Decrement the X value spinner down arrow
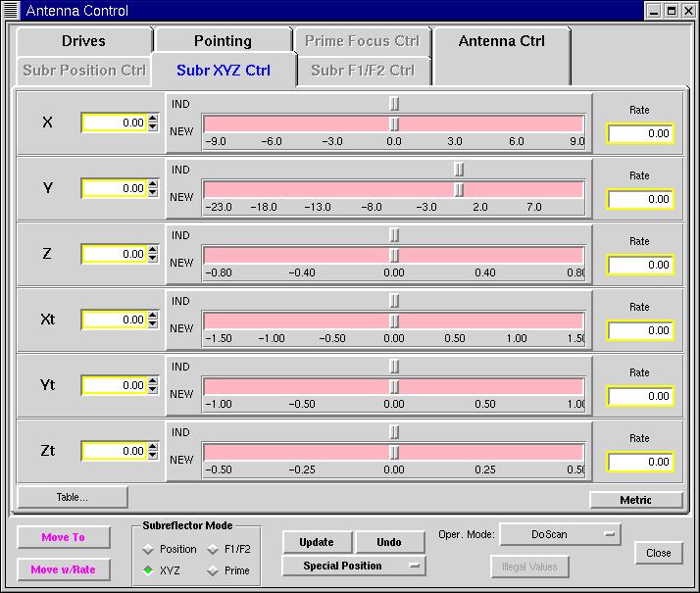The image size is (700, 593). [x=153, y=126]
